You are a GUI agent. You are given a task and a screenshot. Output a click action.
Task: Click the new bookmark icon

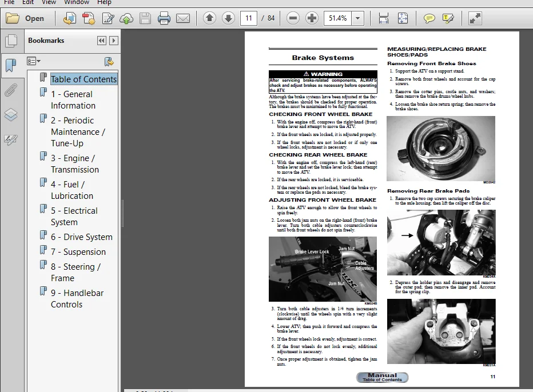109,62
